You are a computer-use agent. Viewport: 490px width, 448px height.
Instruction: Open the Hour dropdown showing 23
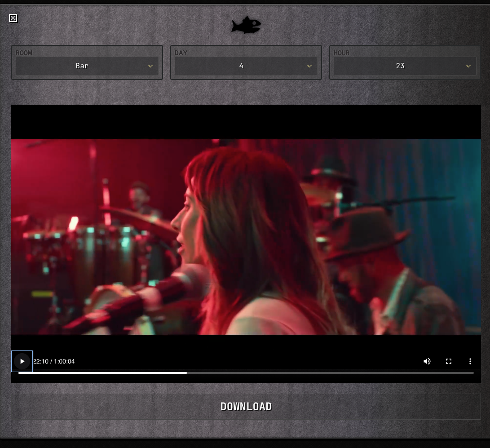coord(405,66)
